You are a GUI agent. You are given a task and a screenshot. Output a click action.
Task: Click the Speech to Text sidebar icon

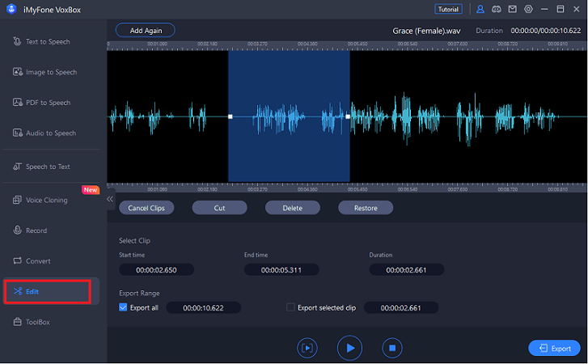point(17,166)
